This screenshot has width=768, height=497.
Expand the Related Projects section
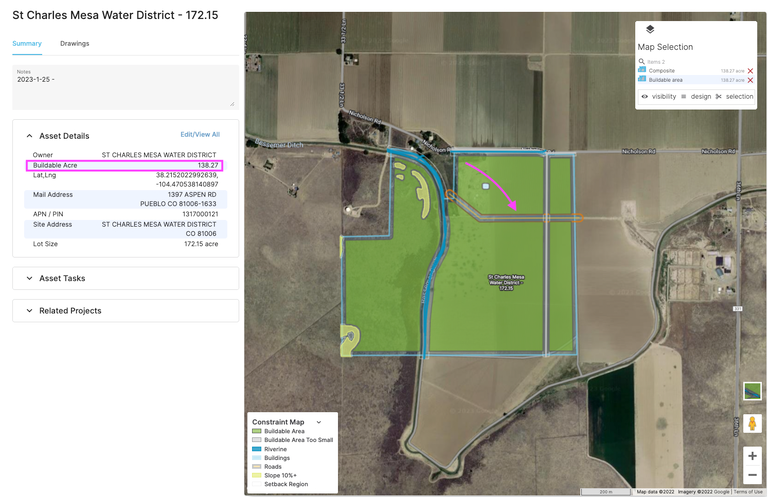(29, 310)
